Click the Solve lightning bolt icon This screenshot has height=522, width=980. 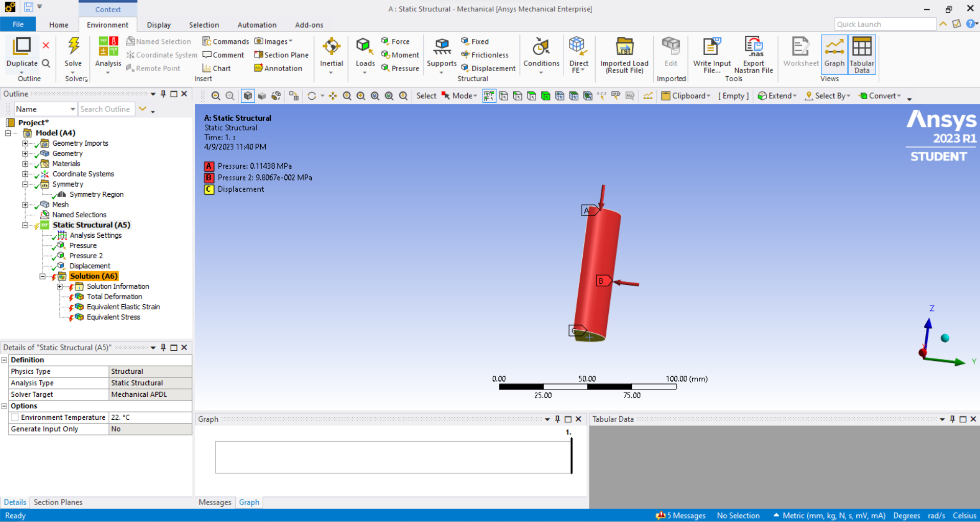tap(74, 46)
